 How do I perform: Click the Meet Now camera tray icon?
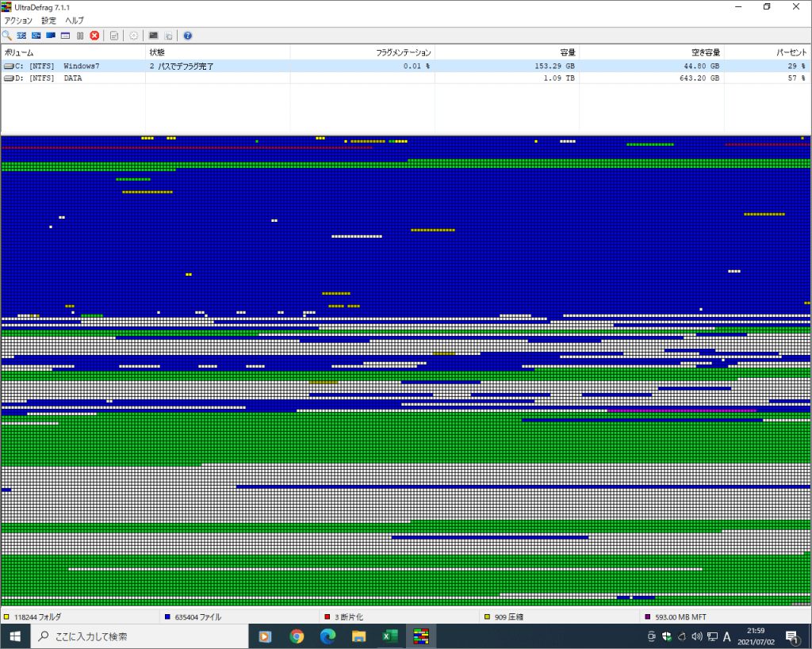click(652, 636)
